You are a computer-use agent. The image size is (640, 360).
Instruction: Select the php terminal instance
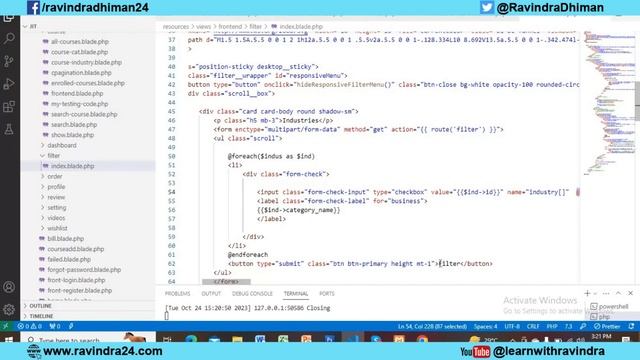tap(600, 317)
